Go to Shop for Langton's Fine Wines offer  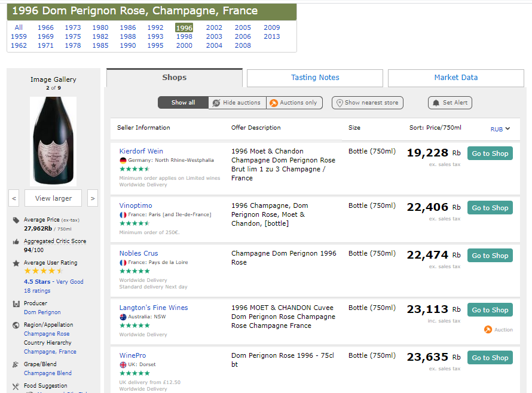[x=490, y=310]
